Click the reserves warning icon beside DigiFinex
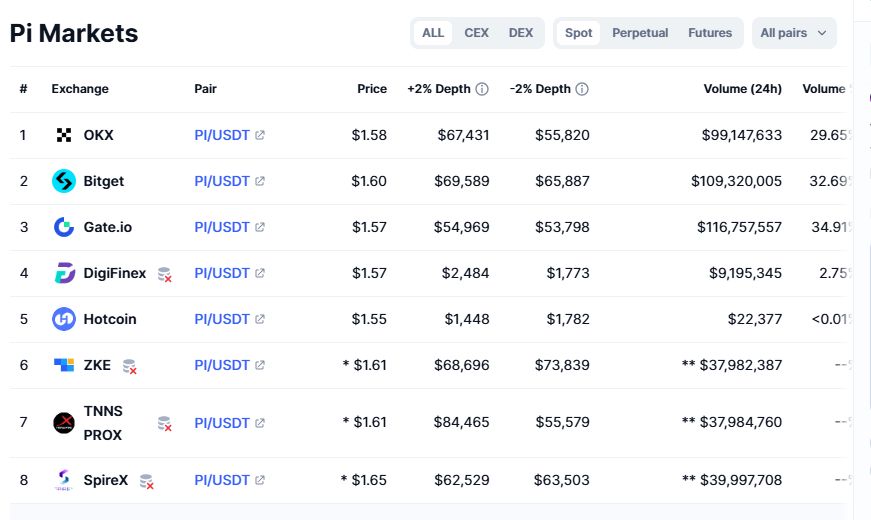This screenshot has width=871, height=520. pos(164,274)
